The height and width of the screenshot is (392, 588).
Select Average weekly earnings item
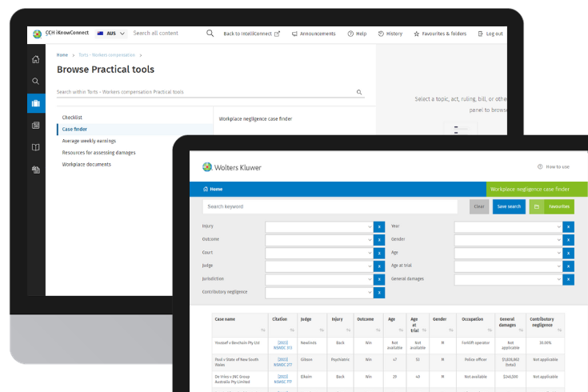point(88,141)
